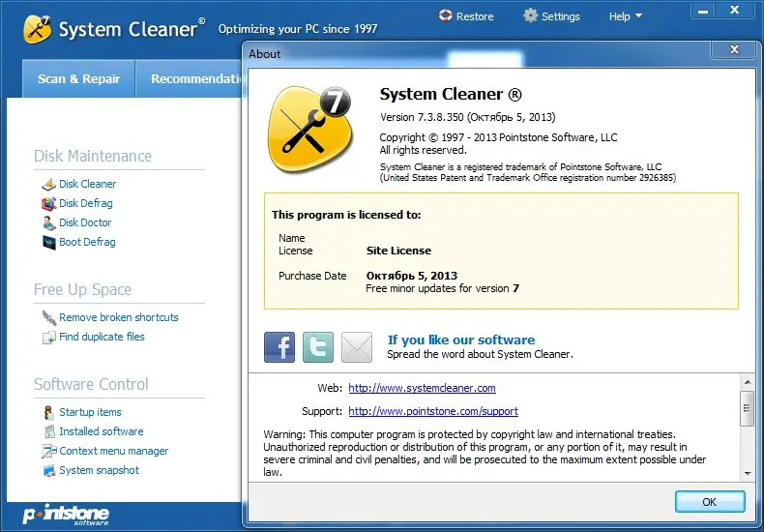Click the Software Control heading
Image resolution: width=764 pixels, height=532 pixels.
point(91,384)
